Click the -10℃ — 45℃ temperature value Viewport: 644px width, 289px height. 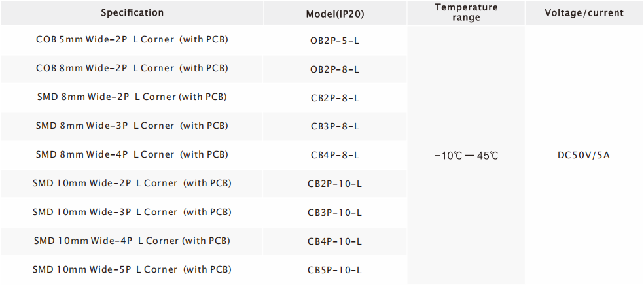pyautogui.click(x=465, y=156)
